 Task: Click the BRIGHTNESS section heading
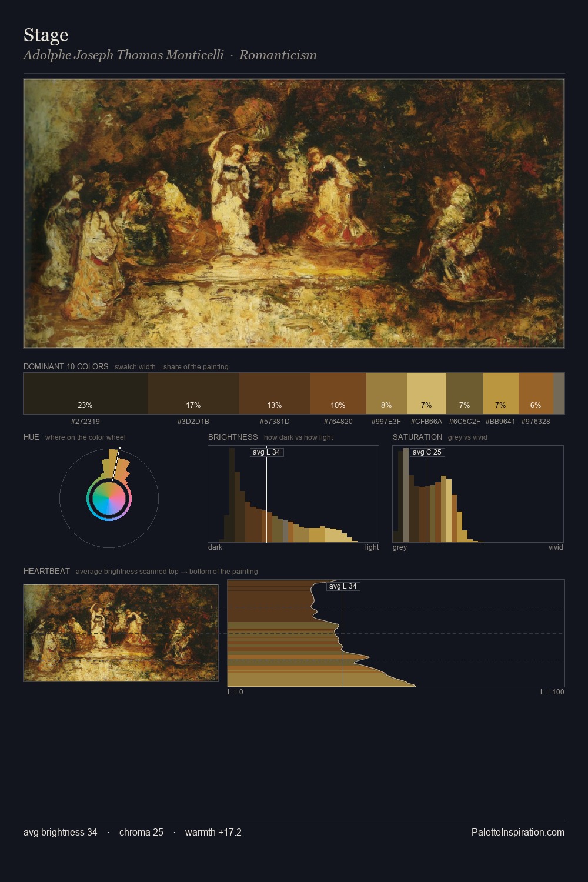[x=233, y=437]
